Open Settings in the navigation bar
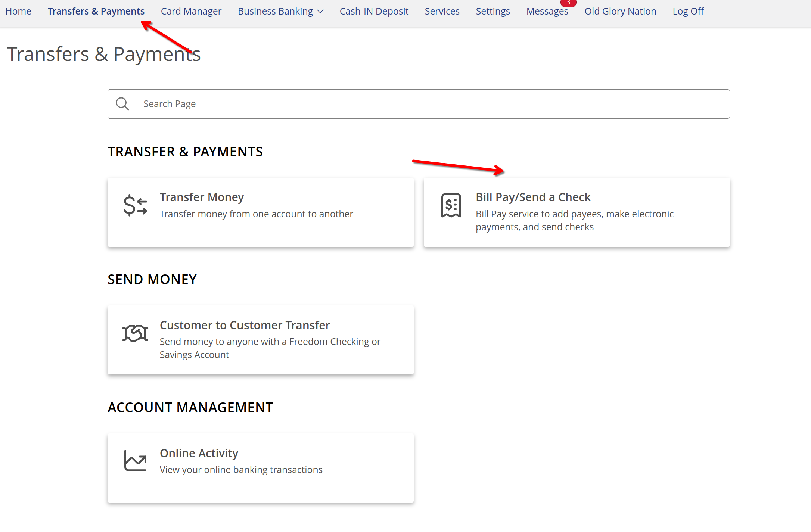 coord(492,11)
